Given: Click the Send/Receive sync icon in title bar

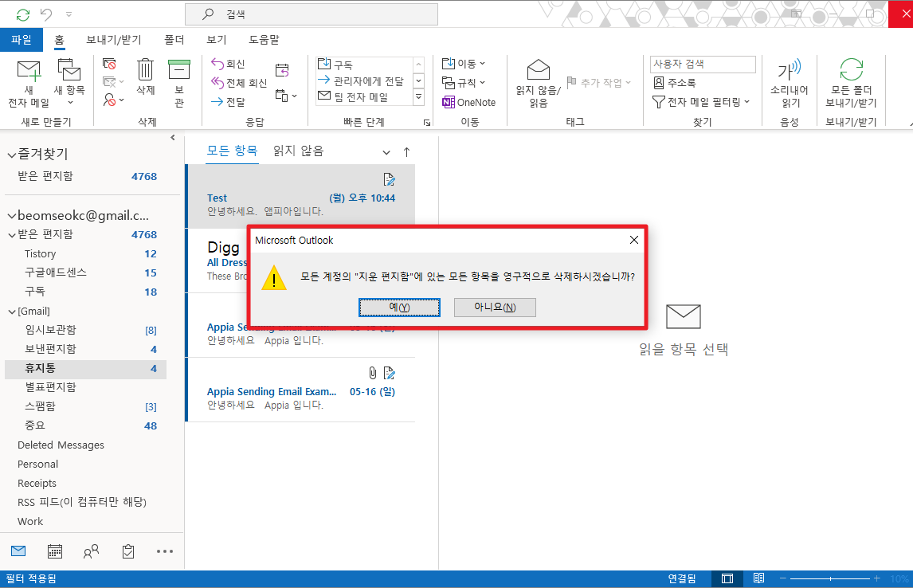Looking at the screenshot, I should [x=23, y=14].
